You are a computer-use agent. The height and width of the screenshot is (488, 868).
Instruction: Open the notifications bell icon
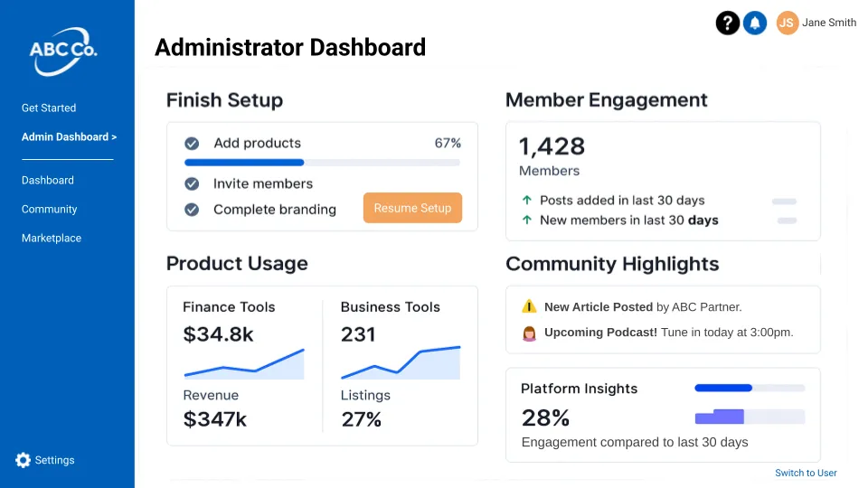point(755,23)
